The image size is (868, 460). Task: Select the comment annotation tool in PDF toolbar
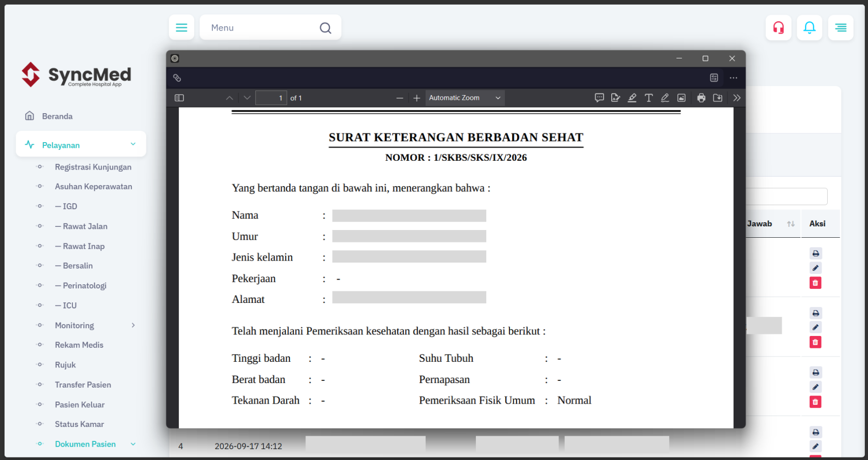599,98
